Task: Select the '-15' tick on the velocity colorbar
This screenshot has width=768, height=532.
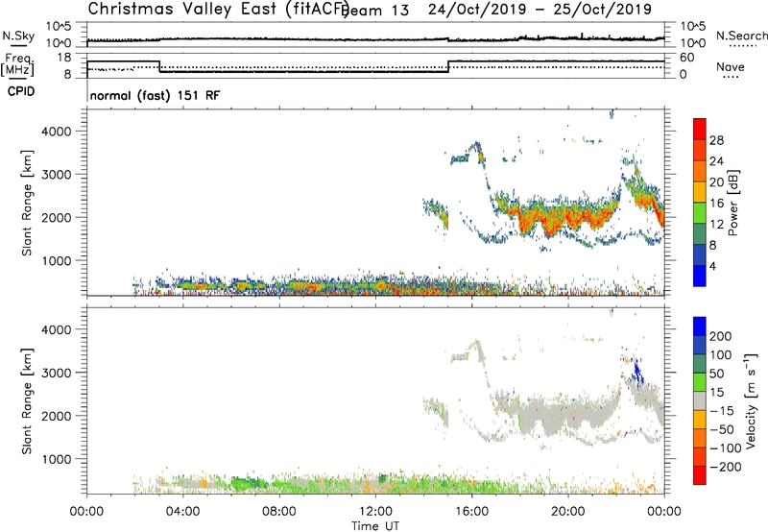Action: [722, 410]
